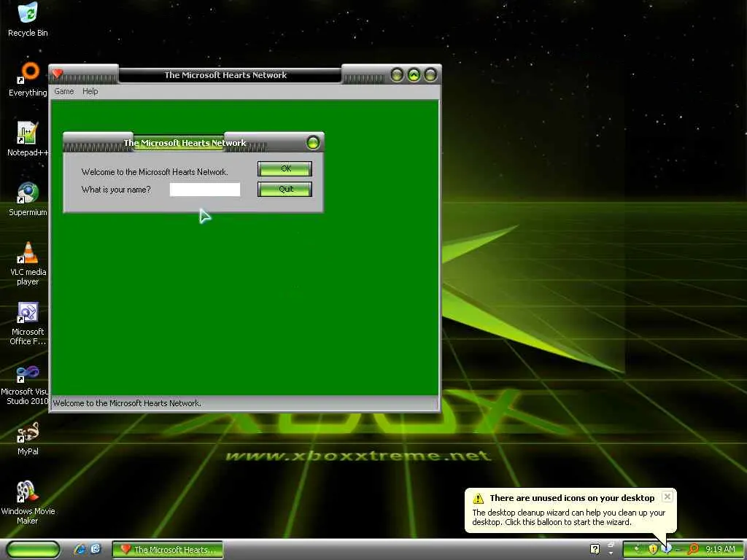This screenshot has width=747, height=560.
Task: Click the 9:19 AM taskbar clock
Action: point(720,549)
